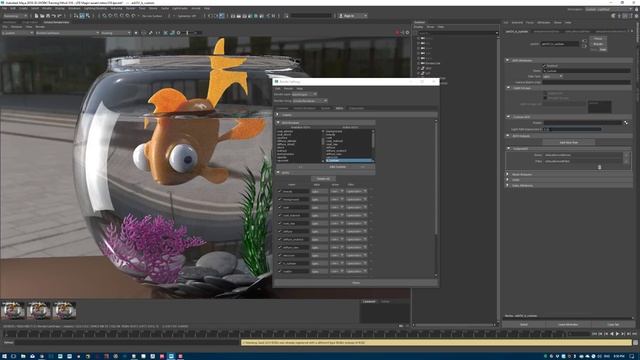Click the play forward button in timeline controls
The height and width of the screenshot is (360, 640).
pyautogui.click(x=617, y=334)
